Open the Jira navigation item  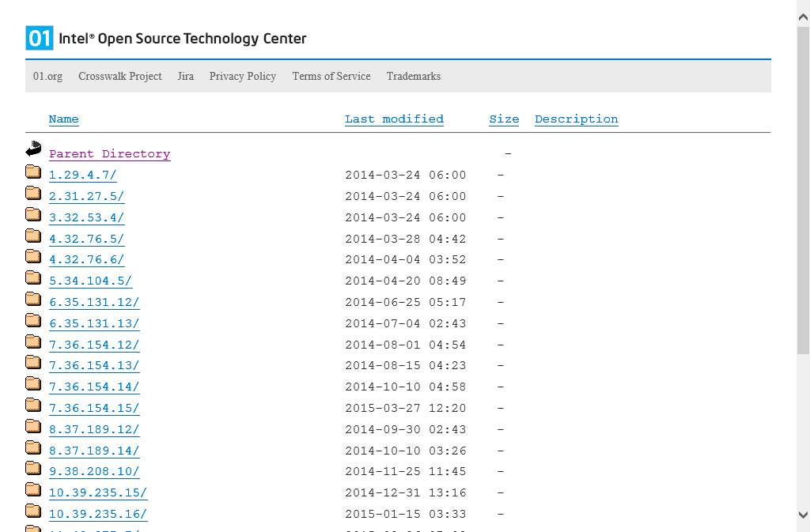pos(185,77)
